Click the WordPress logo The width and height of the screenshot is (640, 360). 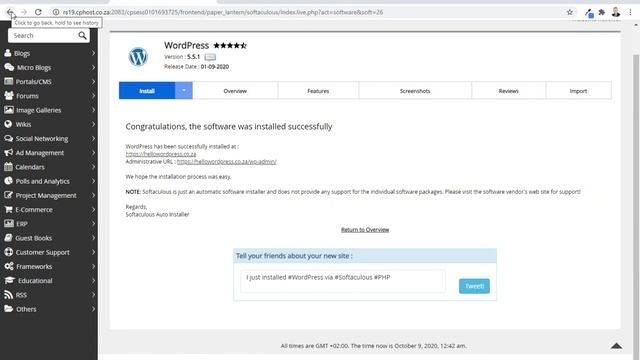pyautogui.click(x=138, y=57)
